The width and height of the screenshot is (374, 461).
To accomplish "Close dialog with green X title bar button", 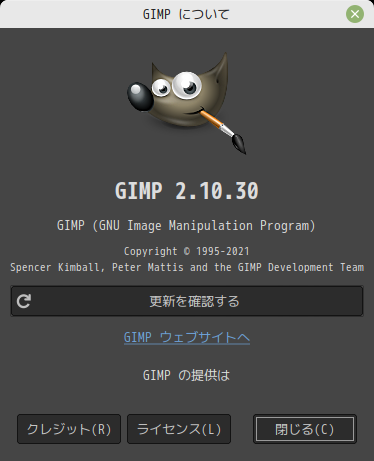I will (x=355, y=14).
